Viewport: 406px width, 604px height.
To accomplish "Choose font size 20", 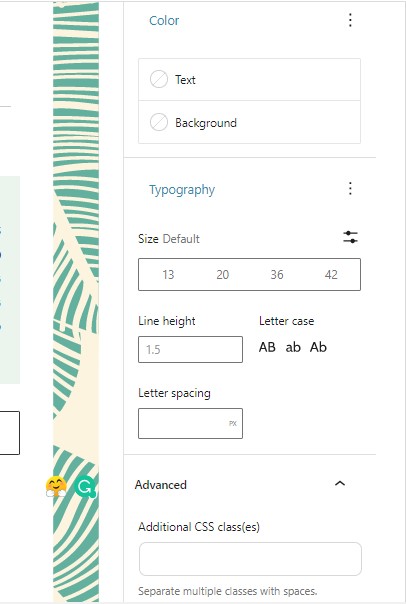I will [222, 275].
